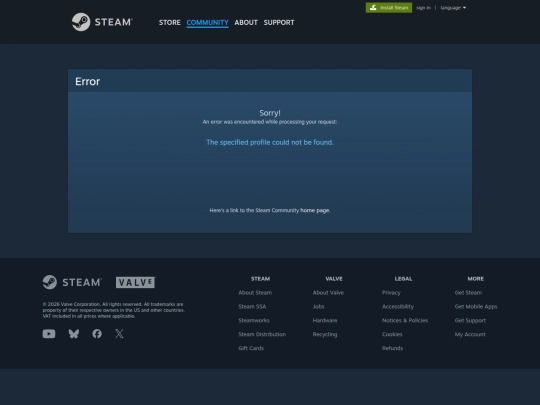The image size is (540, 405).
Task: Open Recycling footer link
Action: pos(325,334)
